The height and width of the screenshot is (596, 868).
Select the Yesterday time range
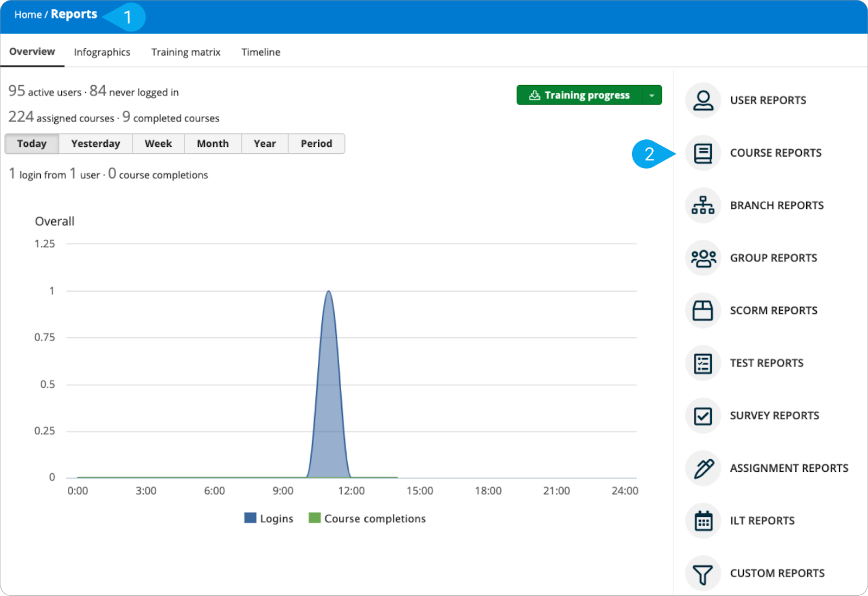click(x=95, y=144)
